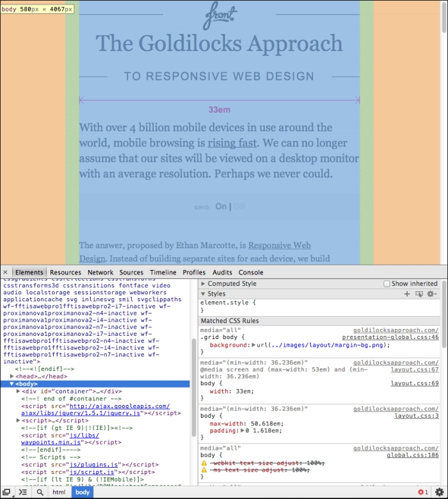Expand the padding shorthand value triangle
The image size is (448, 499).
pos(243,431)
